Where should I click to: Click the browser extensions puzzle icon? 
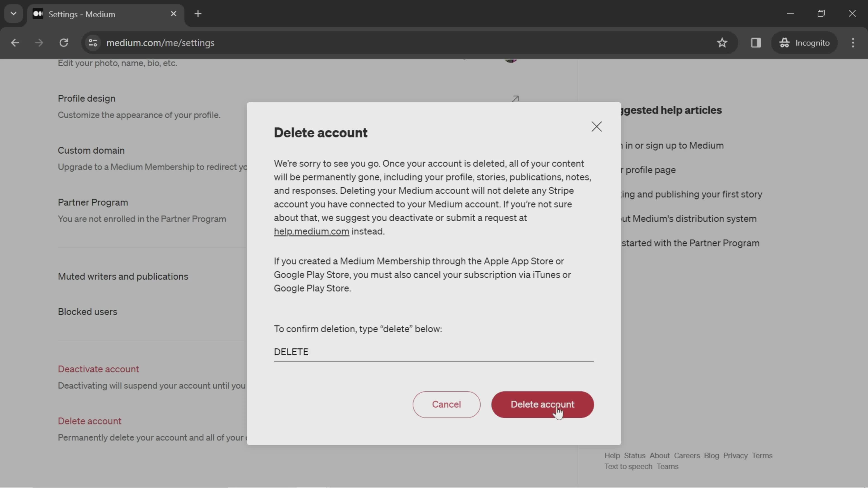click(x=756, y=42)
